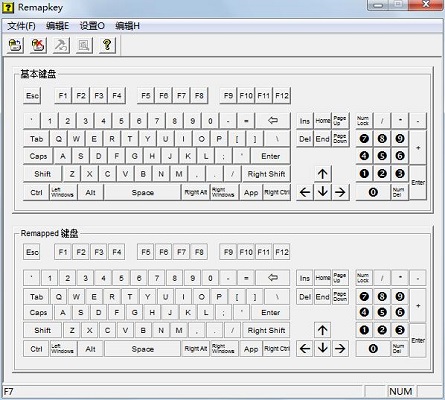Click the up arrow key in the basic keyboard
The width and height of the screenshot is (445, 400).
322,174
